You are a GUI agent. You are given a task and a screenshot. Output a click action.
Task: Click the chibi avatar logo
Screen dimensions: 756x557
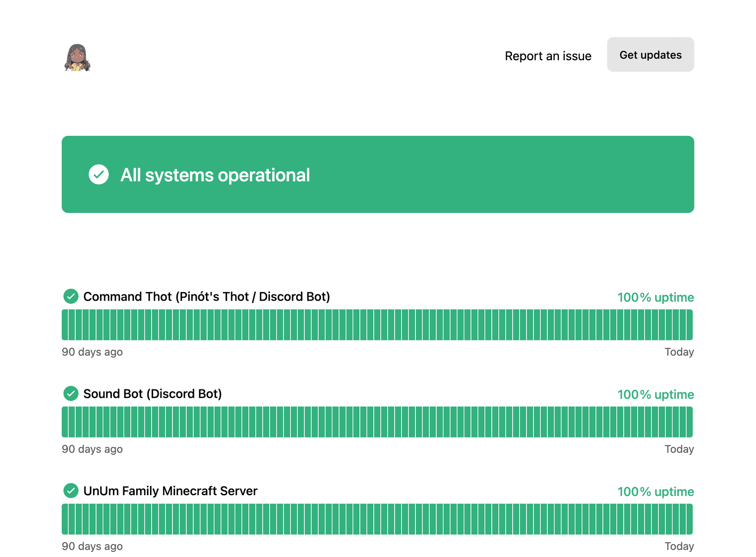click(x=77, y=57)
